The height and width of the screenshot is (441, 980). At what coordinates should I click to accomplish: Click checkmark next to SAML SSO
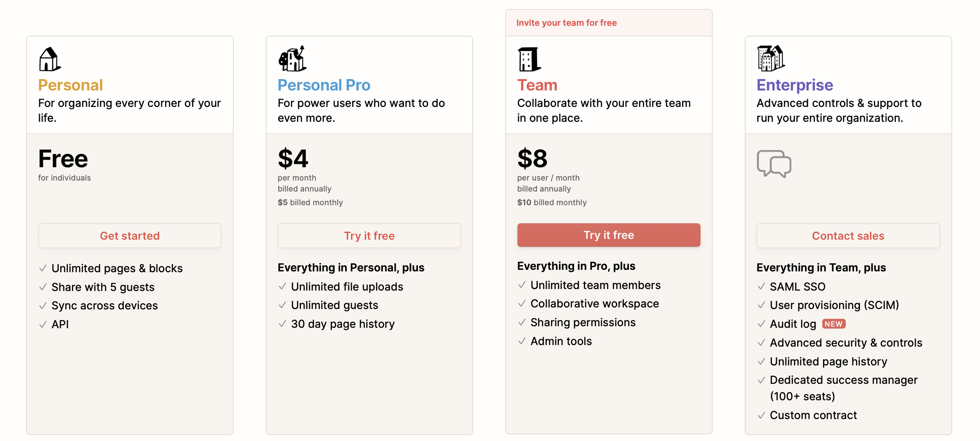(761, 287)
